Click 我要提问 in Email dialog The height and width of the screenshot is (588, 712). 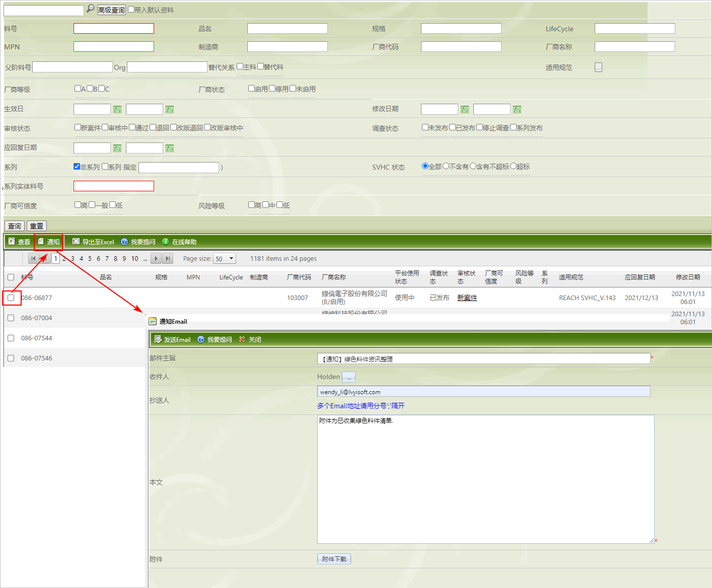[x=215, y=339]
